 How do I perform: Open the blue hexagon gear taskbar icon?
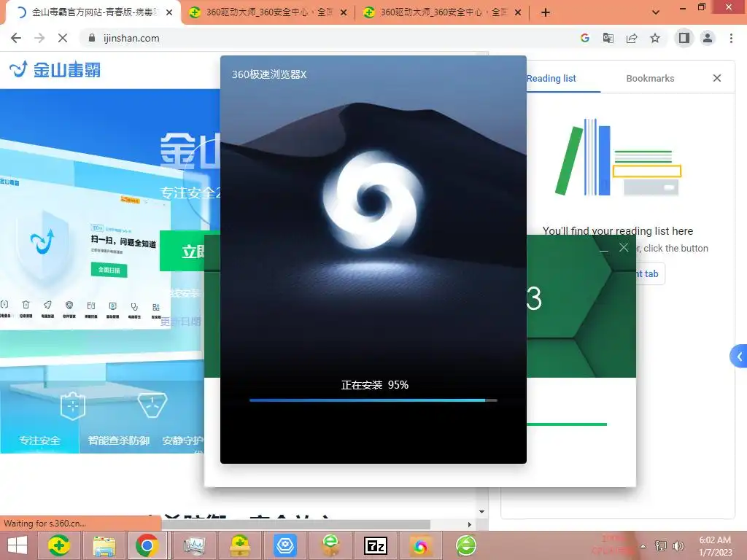click(285, 545)
